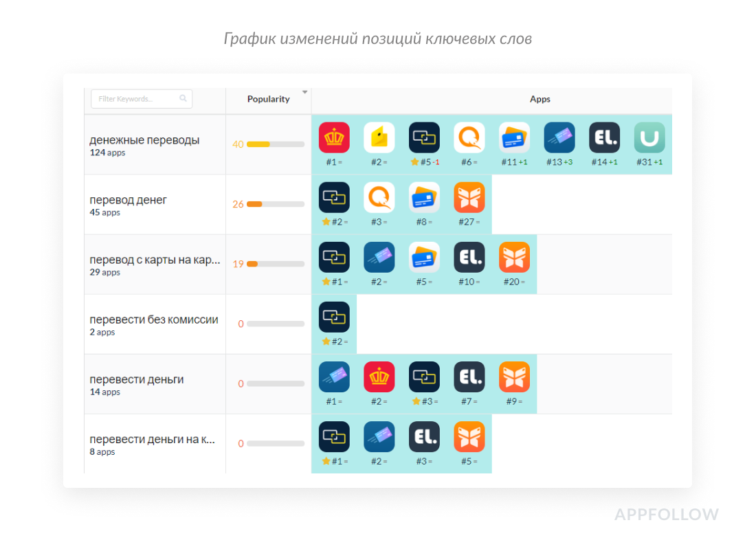Click popularity bar showing 40
The height and width of the screenshot is (538, 756).
(x=275, y=144)
